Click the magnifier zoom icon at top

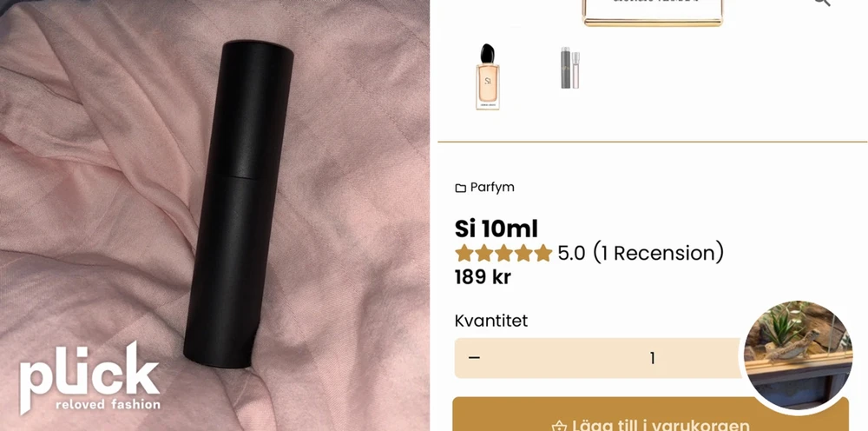pyautogui.click(x=823, y=3)
